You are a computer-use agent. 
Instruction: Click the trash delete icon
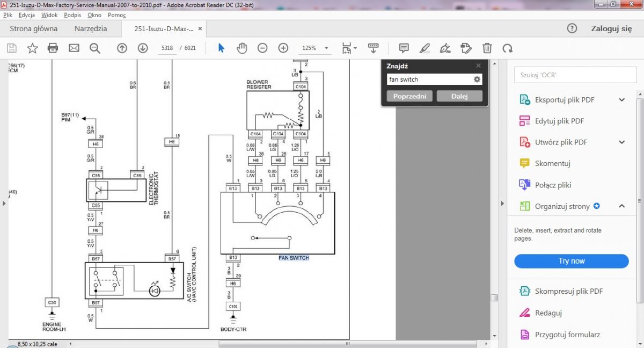487,48
